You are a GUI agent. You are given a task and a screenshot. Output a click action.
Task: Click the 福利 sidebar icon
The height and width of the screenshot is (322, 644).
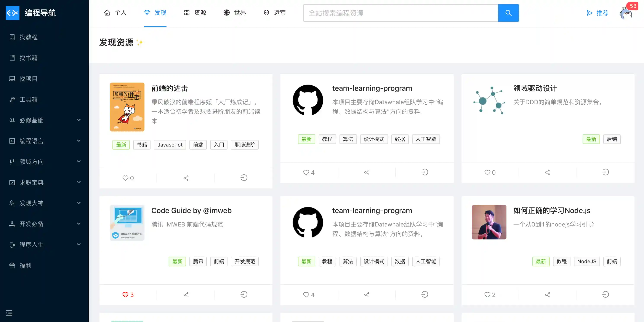point(12,265)
